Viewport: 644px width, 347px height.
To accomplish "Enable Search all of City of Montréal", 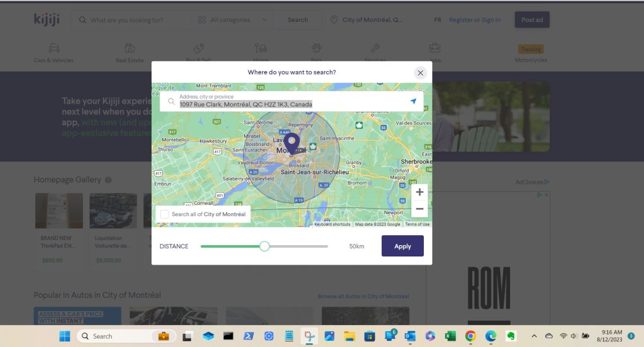I will point(165,214).
